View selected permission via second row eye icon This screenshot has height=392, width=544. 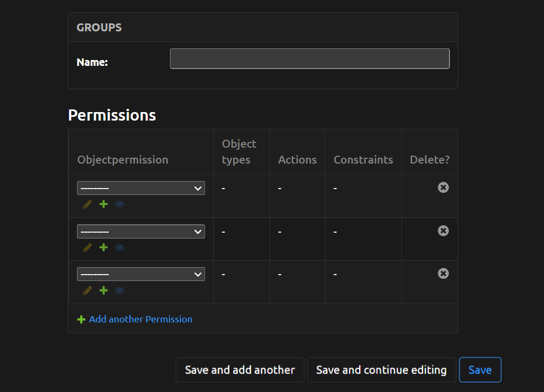click(x=120, y=248)
